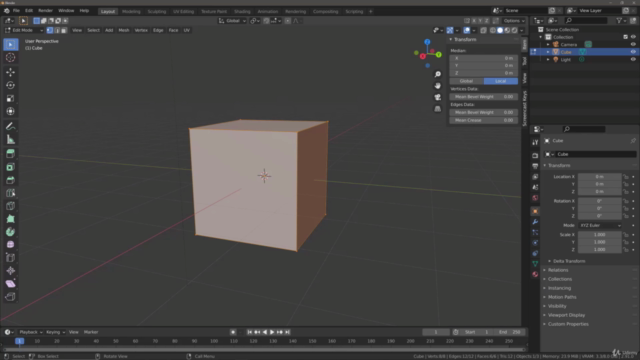Image resolution: width=640 pixels, height=360 pixels.
Task: Switch median to Global
Action: [467, 81]
